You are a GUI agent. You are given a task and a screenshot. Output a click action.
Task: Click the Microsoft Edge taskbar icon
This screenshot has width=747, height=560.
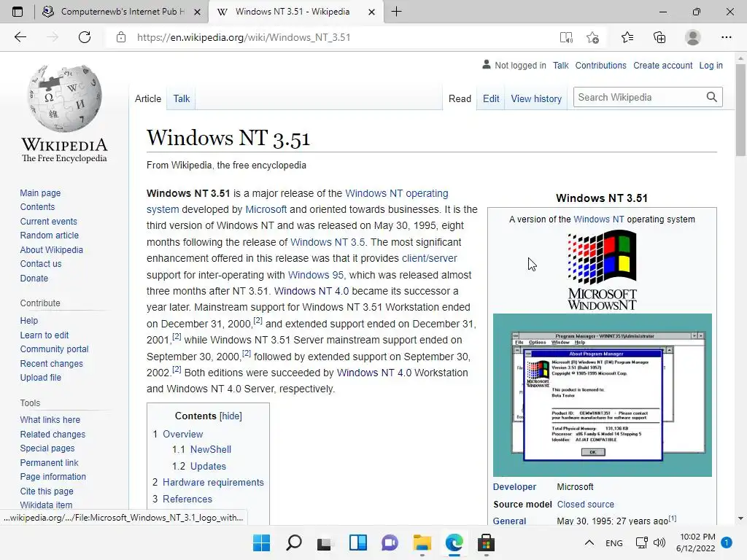454,542
